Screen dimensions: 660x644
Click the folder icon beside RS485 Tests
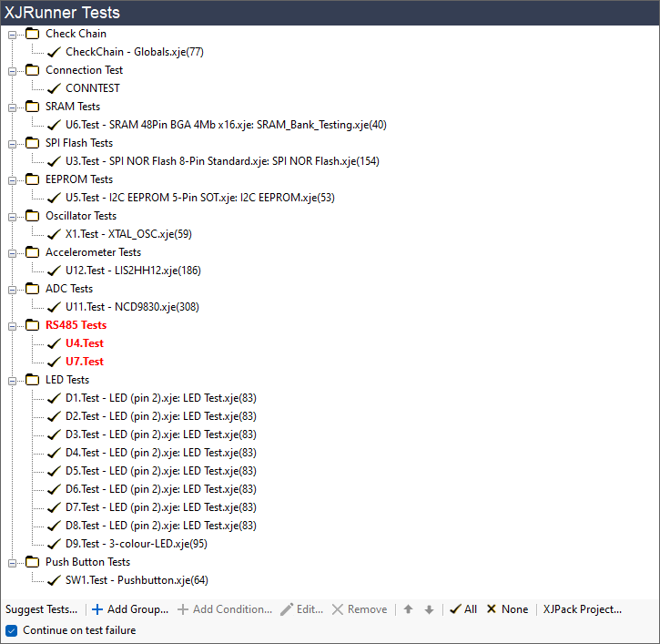pos(33,325)
